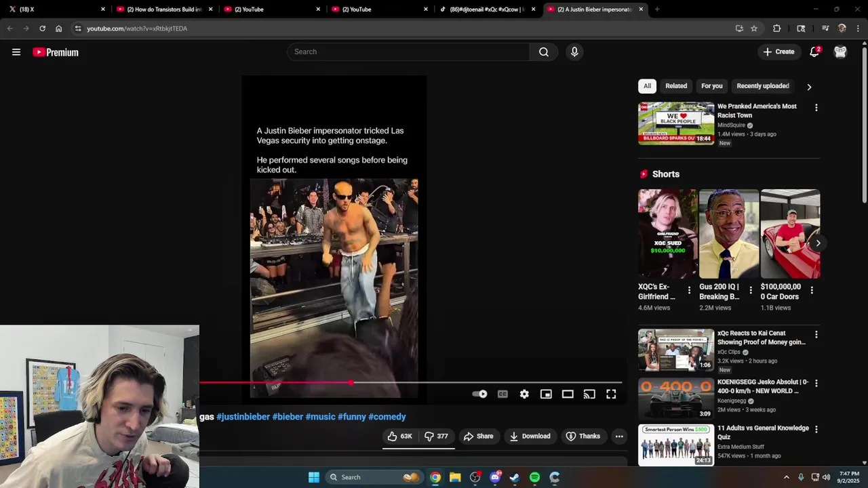The height and width of the screenshot is (488, 868).
Task: Open Chrome side panel search icon
Action: coord(801,28)
